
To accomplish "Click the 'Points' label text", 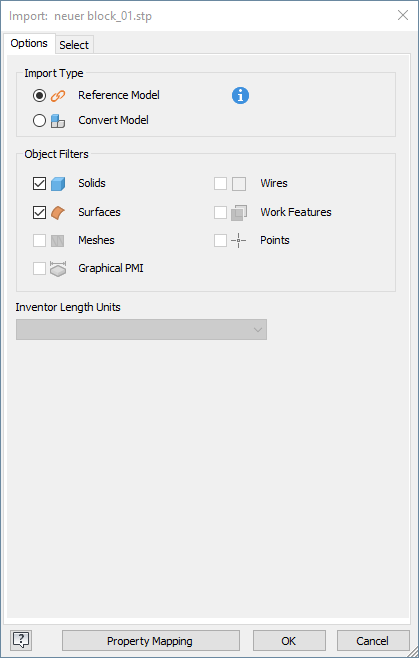I will [275, 240].
